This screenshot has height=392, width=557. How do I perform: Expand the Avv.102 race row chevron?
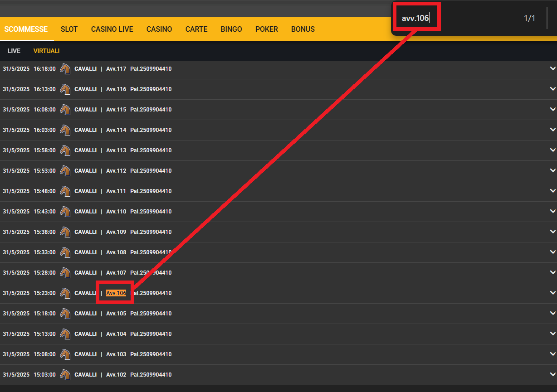[552, 374]
